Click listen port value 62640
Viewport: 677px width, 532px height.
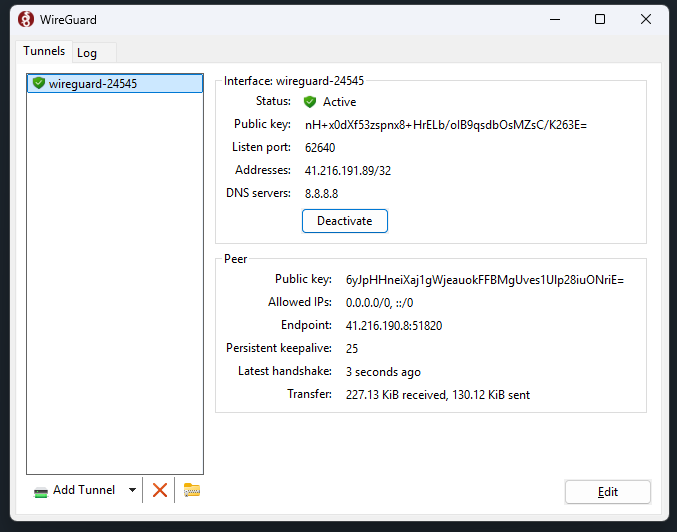(320, 148)
